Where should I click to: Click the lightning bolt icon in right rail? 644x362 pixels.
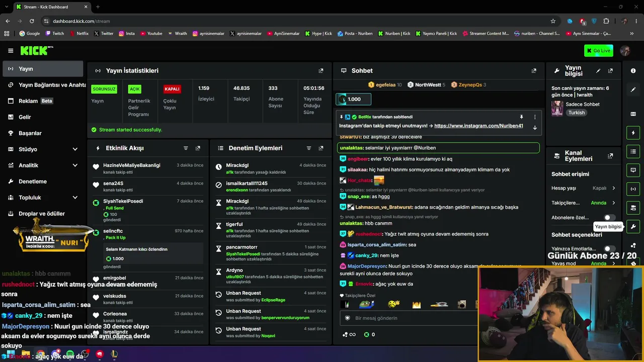633,133
